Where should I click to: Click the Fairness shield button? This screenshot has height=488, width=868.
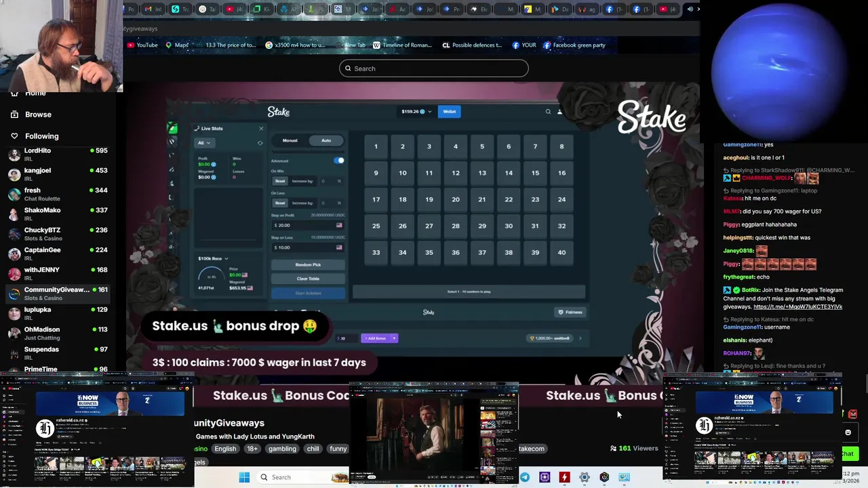click(570, 312)
